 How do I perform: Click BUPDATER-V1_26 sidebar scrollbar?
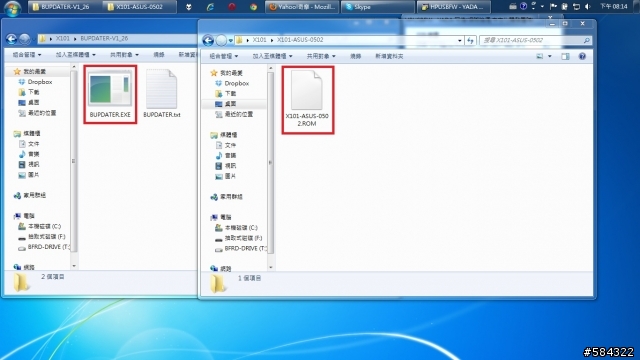[x=74, y=161]
